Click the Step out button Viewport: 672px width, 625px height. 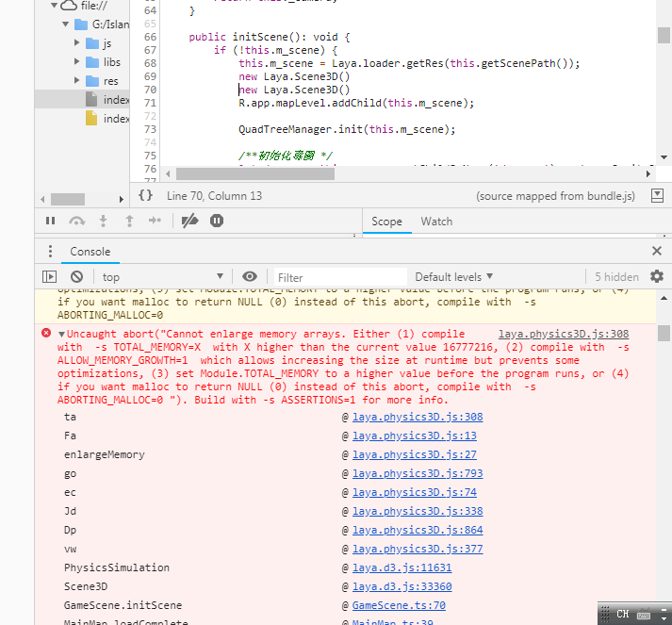coord(129,221)
